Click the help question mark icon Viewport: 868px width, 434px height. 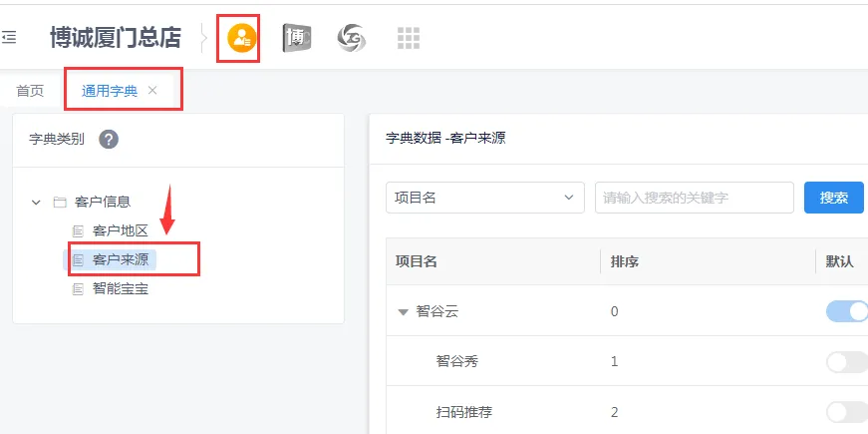point(109,140)
